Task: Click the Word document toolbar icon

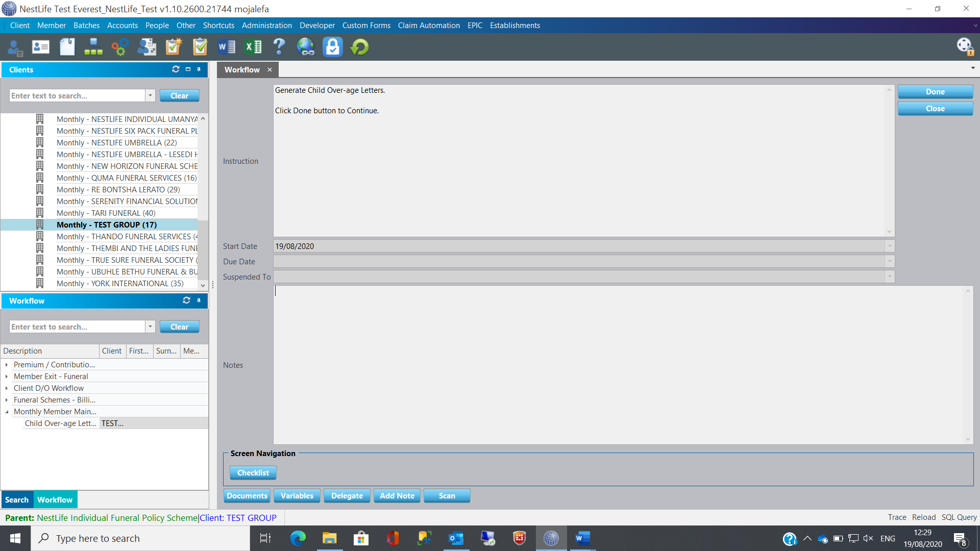Action: coord(227,47)
